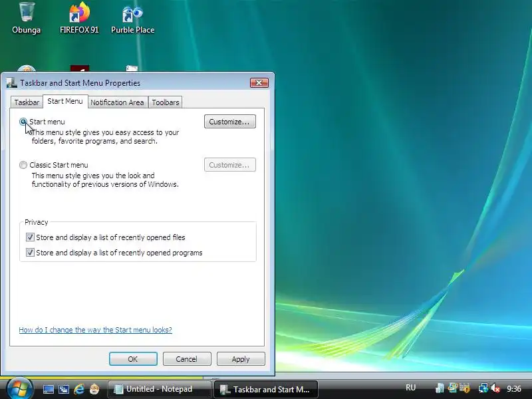
Task: Click the network tray icon
Action: (x=483, y=388)
